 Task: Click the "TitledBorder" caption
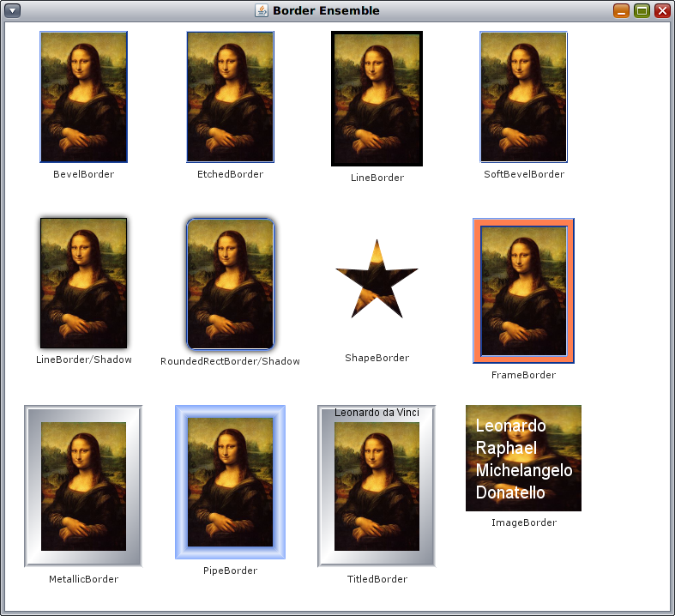[x=377, y=579]
